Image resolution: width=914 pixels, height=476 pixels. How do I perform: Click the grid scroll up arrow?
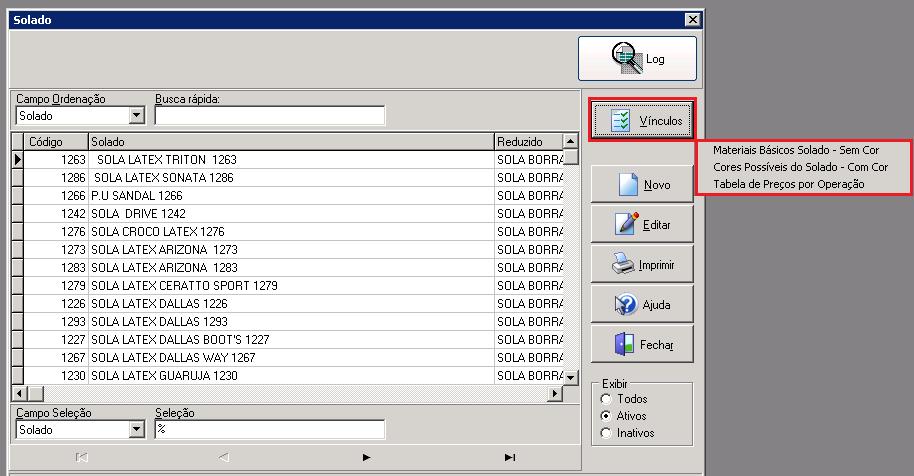coord(571,141)
